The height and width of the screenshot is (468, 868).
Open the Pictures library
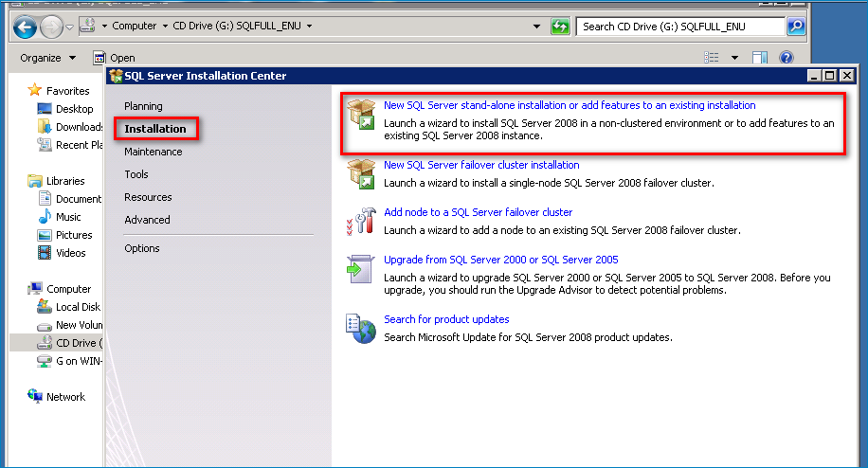pyautogui.click(x=74, y=235)
